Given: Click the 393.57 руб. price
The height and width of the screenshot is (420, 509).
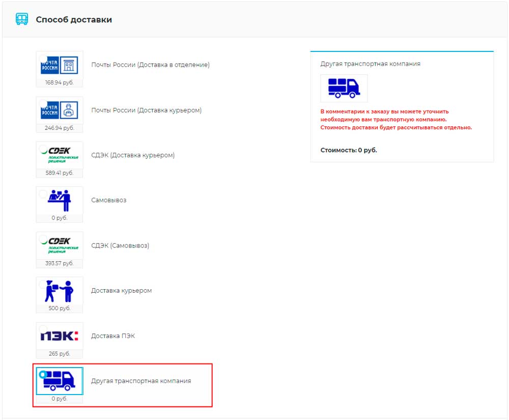Looking at the screenshot, I should 60,263.
